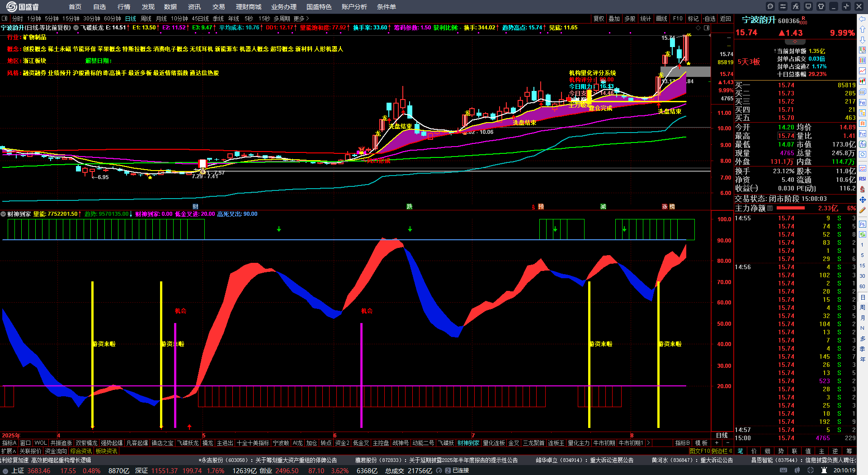Select the 财神到家 indicator tab
This screenshot has width=868, height=475.
click(468, 443)
